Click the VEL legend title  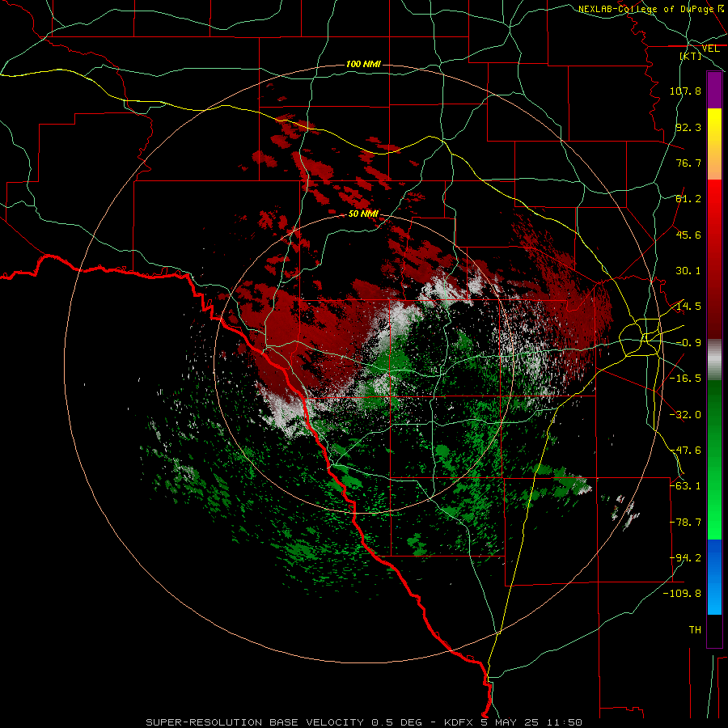[710, 49]
